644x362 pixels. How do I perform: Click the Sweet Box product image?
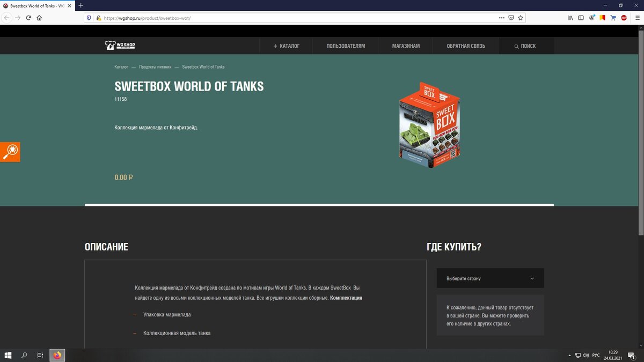(429, 125)
